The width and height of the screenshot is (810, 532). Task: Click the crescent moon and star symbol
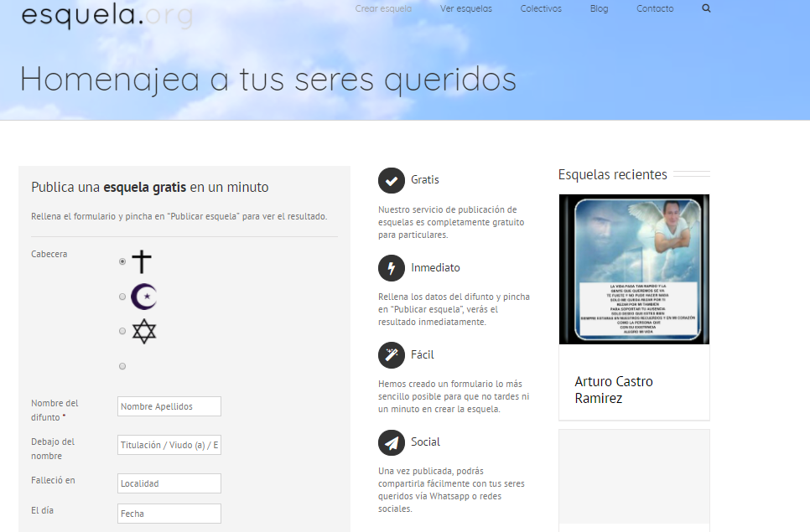point(144,297)
